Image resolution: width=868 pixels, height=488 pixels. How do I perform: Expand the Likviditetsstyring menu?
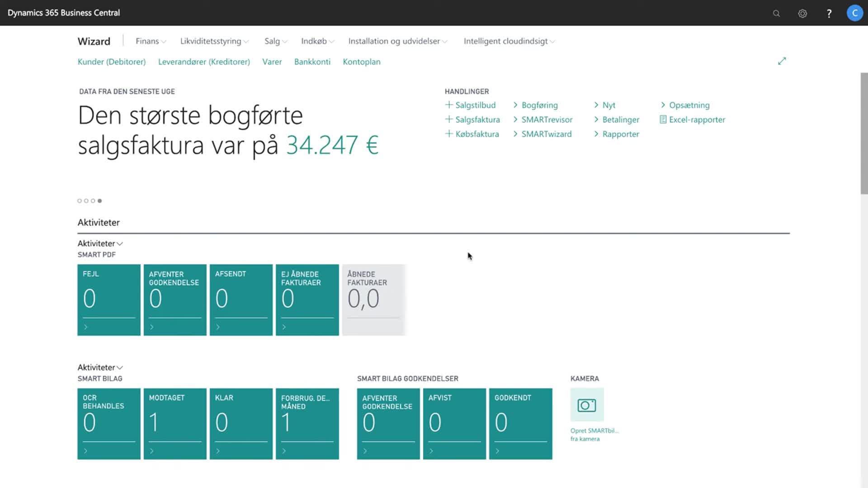coord(214,41)
